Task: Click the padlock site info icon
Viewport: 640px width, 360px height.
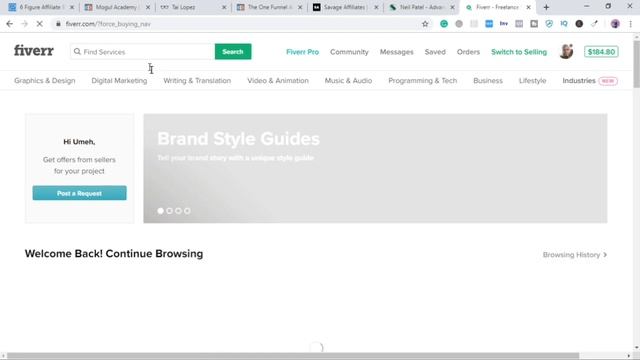Action: pos(58,24)
